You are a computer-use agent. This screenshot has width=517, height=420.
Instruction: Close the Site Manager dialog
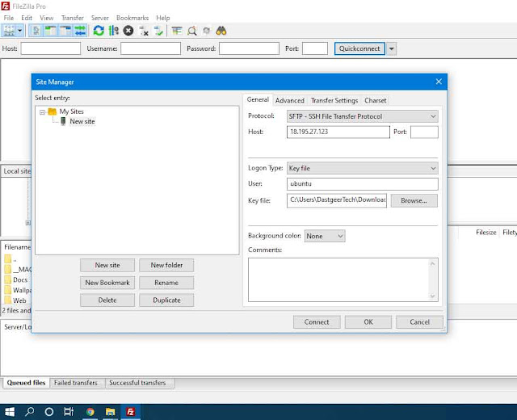tap(439, 82)
